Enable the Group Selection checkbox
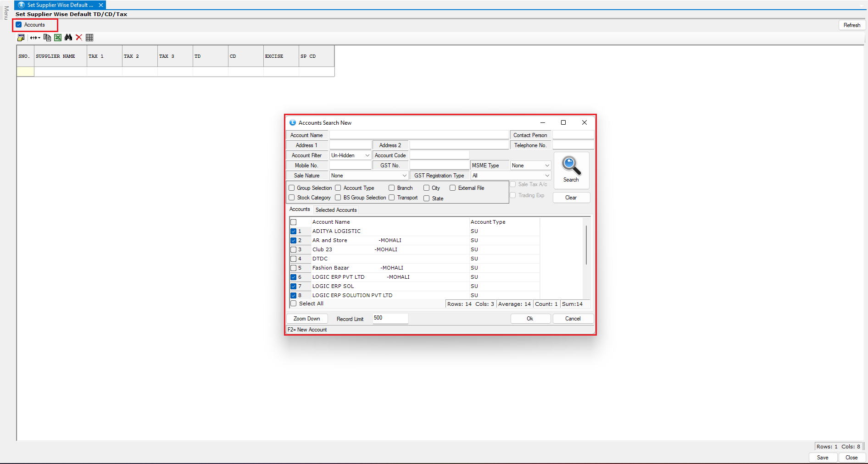This screenshot has height=464, width=868. click(292, 188)
